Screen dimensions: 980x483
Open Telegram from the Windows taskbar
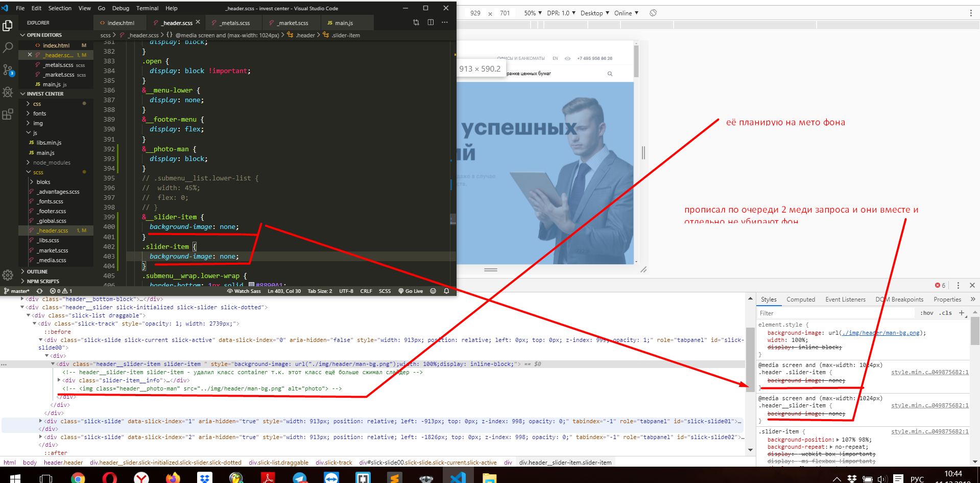pos(300,478)
